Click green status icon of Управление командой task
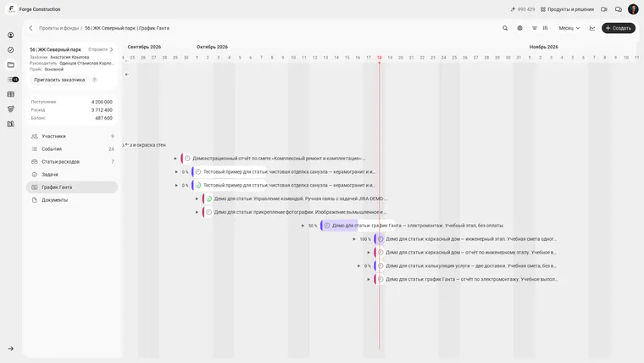 [208, 198]
